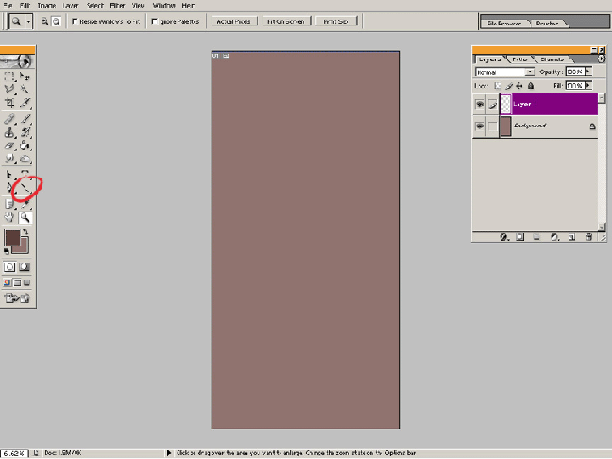
Task: Open the Opacity slider arrow
Action: tap(588, 72)
